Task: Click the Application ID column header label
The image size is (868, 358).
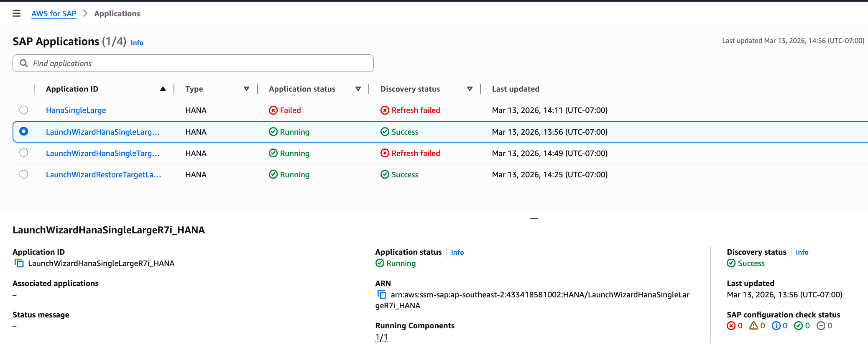Action: point(72,89)
